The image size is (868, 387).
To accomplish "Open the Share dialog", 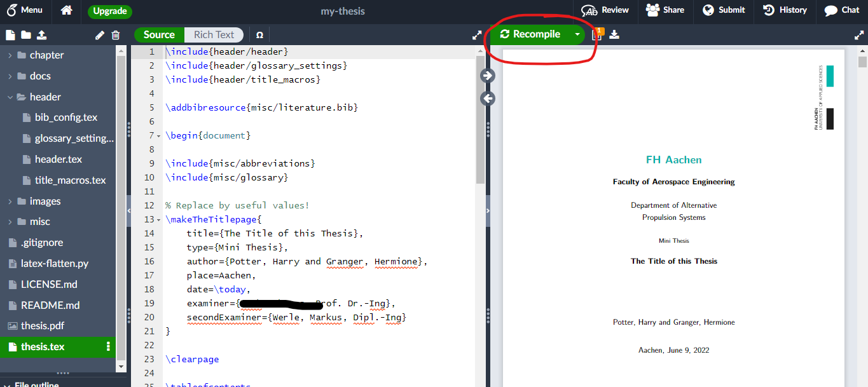I will 665,10.
